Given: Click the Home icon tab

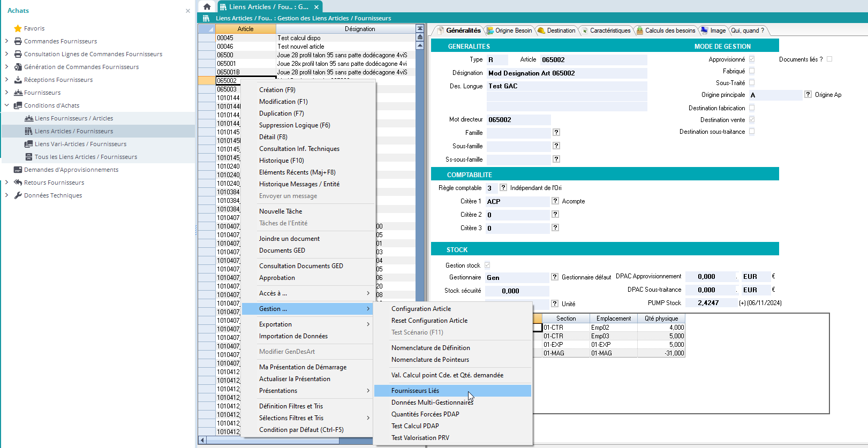Looking at the screenshot, I should [x=207, y=6].
